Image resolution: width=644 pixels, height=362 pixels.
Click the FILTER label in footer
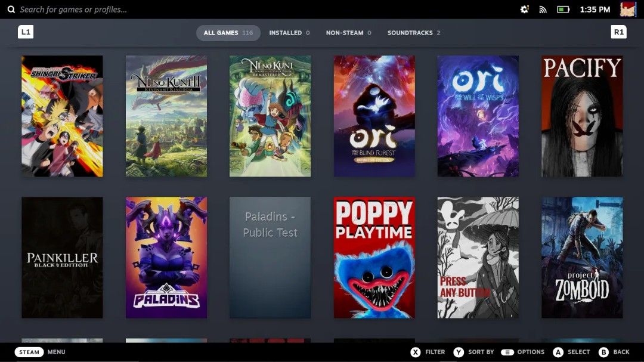click(435, 352)
